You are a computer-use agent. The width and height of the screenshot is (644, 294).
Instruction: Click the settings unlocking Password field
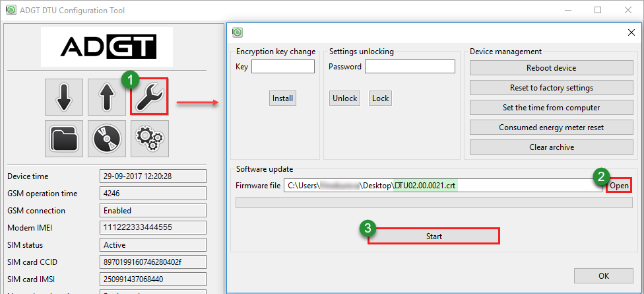tap(410, 67)
